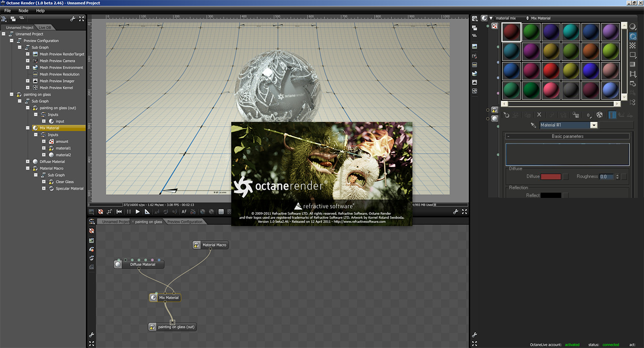Image resolution: width=644 pixels, height=348 pixels.
Task: Open viewport wrench settings icon
Action: 455,212
